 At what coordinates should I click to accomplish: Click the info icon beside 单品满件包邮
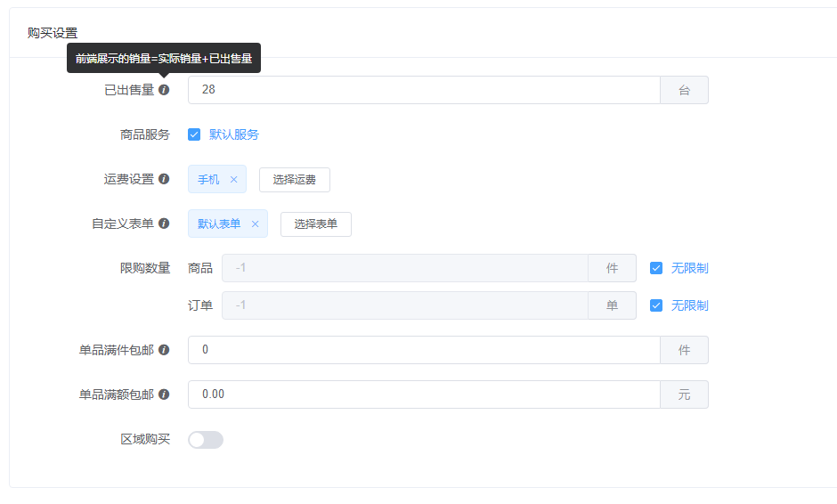[x=164, y=350]
